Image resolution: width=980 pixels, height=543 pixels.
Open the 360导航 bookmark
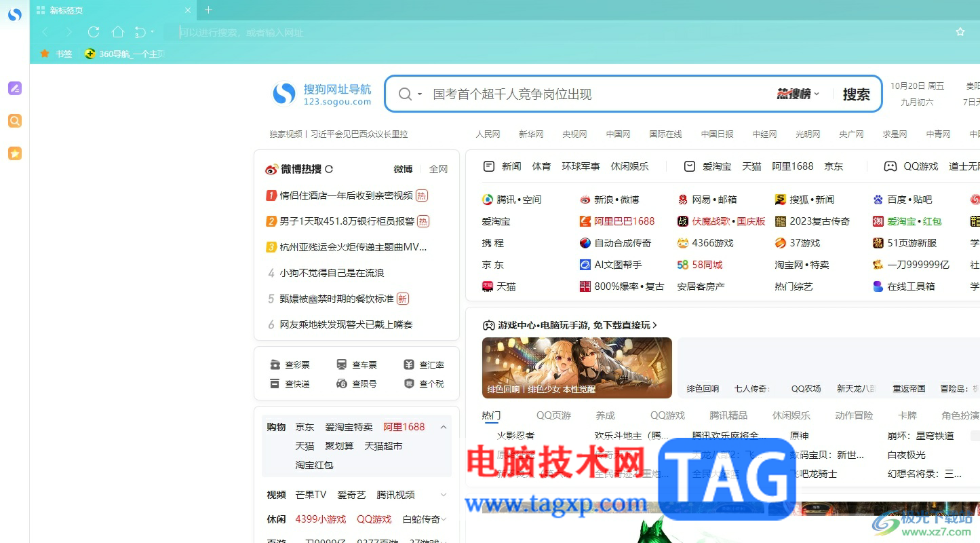point(125,54)
